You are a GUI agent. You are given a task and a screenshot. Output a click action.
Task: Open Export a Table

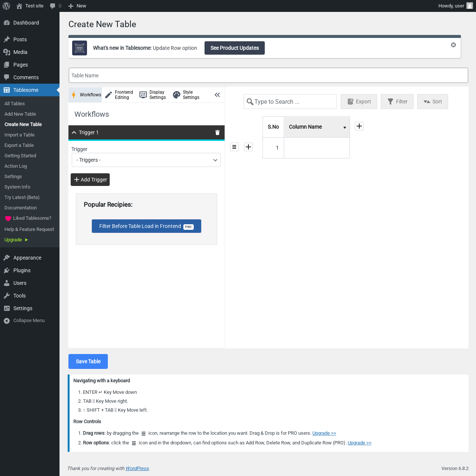coord(19,145)
